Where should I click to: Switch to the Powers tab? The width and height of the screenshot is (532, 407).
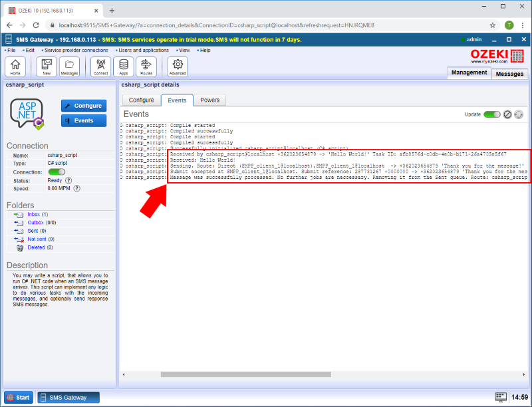coord(209,100)
